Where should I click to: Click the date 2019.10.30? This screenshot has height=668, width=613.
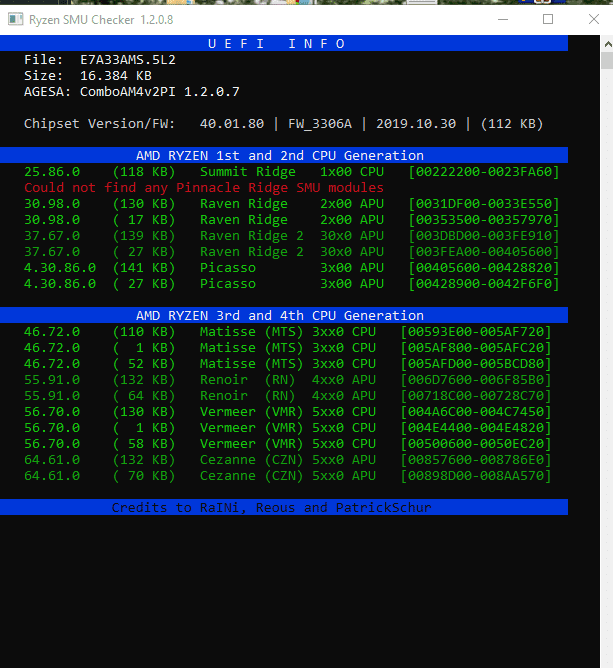point(416,124)
